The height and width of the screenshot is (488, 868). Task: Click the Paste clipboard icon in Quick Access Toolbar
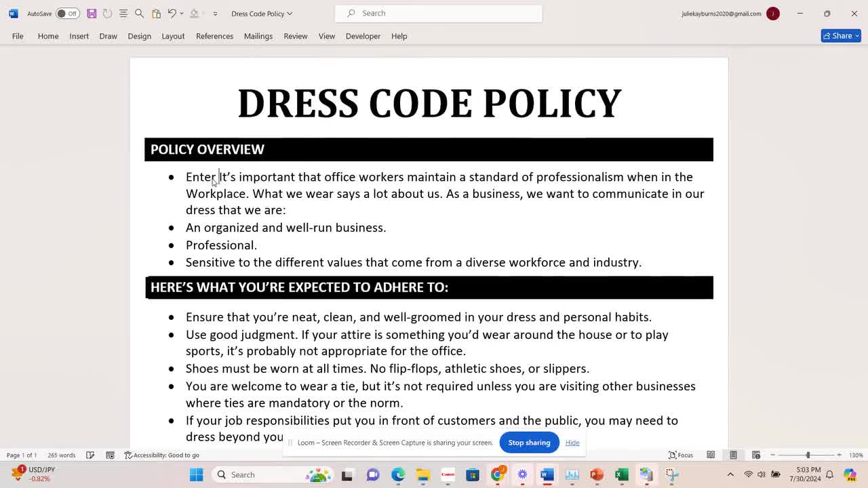point(156,14)
